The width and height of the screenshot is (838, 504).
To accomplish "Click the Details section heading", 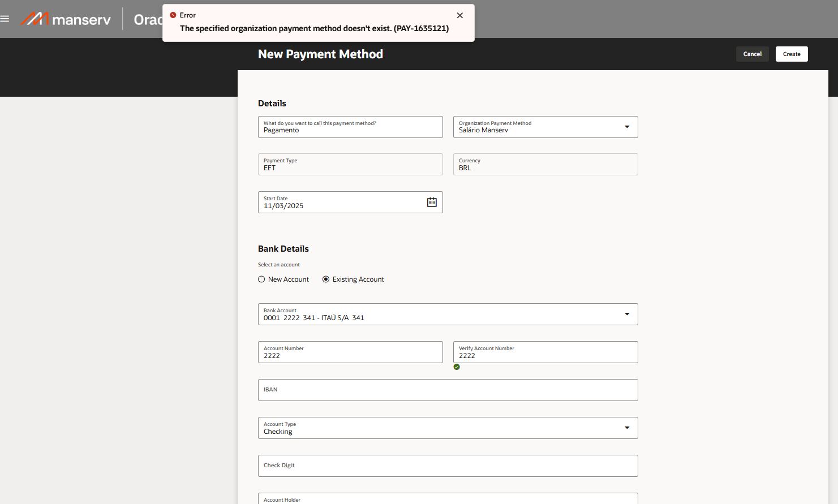I will click(272, 104).
